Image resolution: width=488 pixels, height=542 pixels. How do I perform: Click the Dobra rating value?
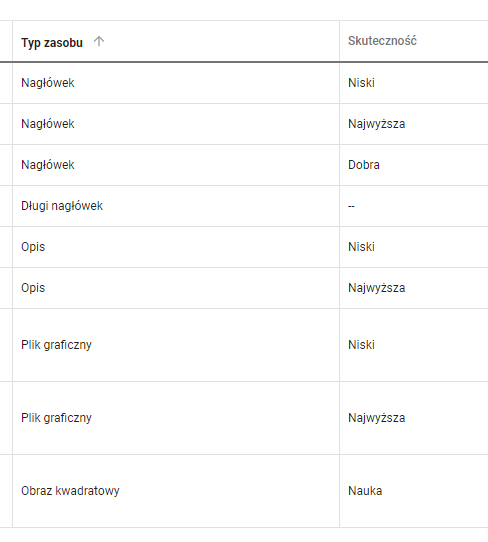coord(364,165)
